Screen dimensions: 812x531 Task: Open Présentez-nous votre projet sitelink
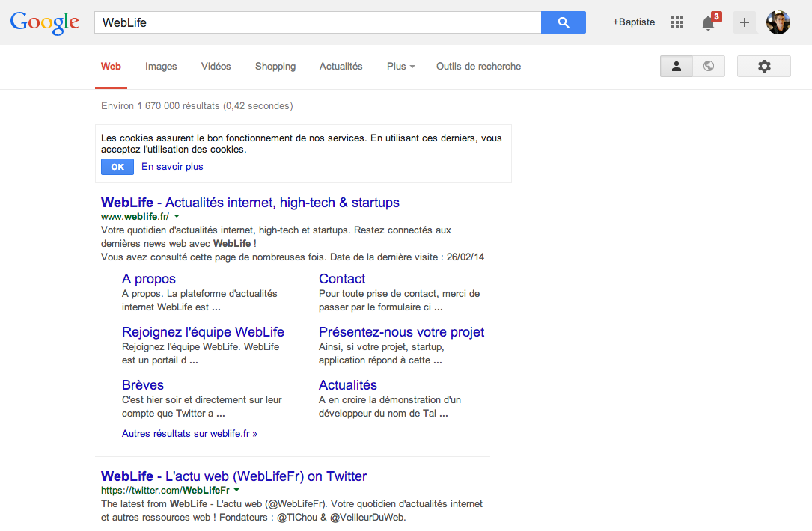(x=401, y=332)
